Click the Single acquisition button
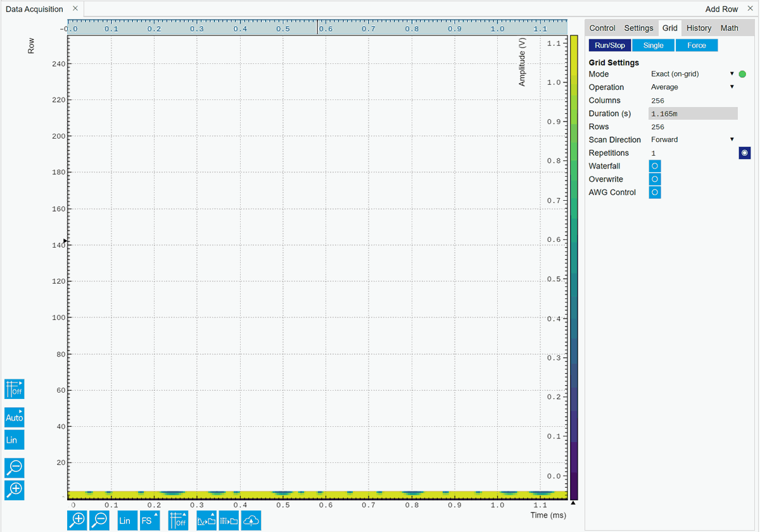This screenshot has width=760, height=532. pos(653,46)
